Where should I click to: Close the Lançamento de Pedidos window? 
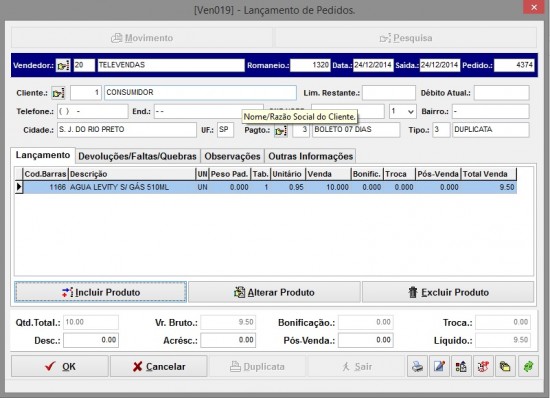(534, 7)
